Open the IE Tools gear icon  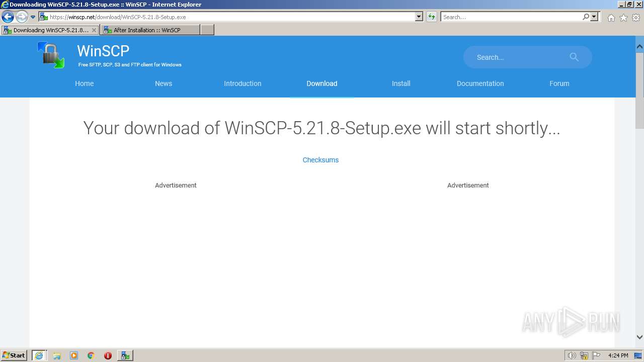click(x=636, y=17)
